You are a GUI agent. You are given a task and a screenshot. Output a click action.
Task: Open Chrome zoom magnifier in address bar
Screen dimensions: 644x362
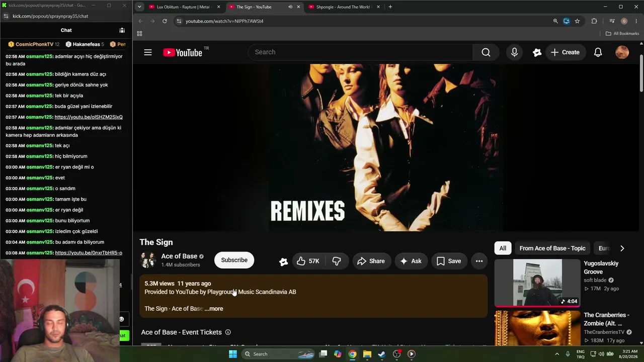pyautogui.click(x=555, y=21)
